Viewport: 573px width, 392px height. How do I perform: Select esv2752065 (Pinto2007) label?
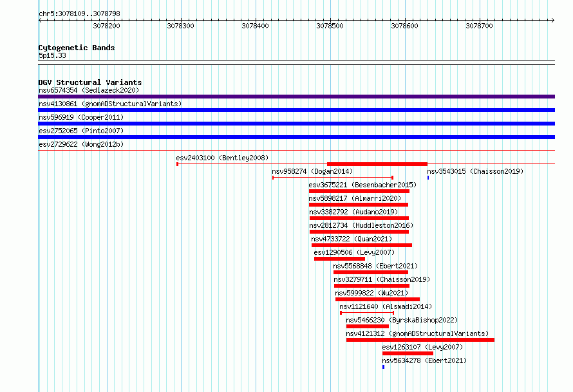pyautogui.click(x=81, y=131)
